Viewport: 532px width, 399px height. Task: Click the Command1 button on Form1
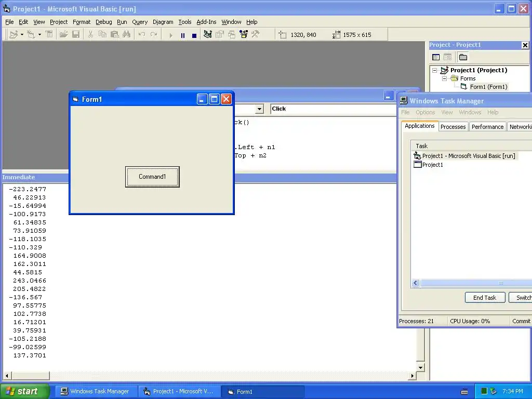coord(152,177)
